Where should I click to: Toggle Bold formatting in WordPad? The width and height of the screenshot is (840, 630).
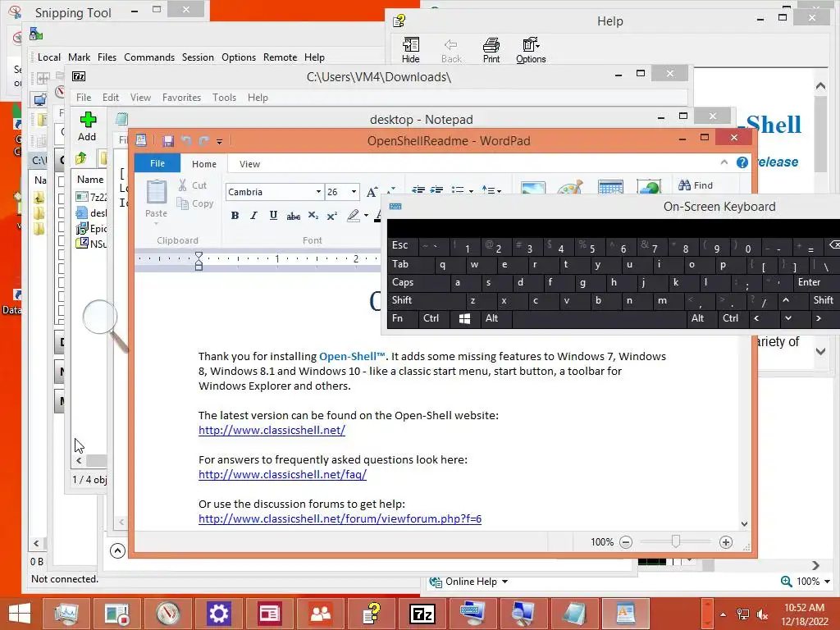(235, 216)
